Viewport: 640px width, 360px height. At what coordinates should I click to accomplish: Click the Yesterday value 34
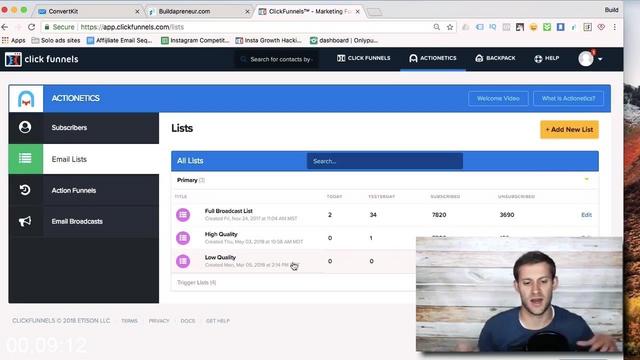[373, 215]
